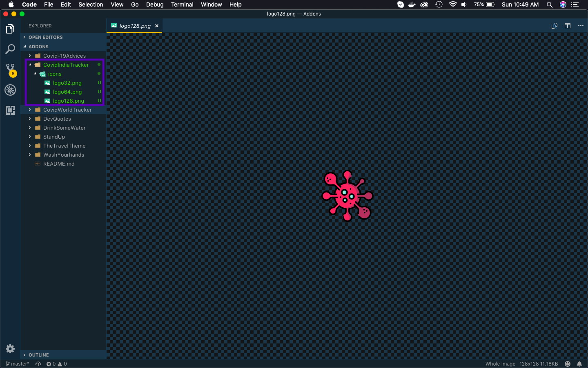
Task: Open the Extensions view in activity bar
Action: [10, 110]
